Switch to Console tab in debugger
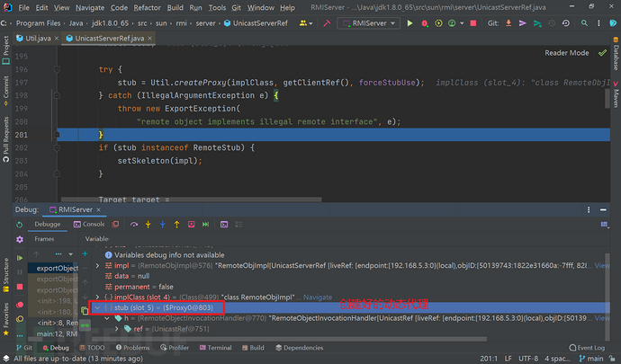621x364 pixels. point(89,225)
